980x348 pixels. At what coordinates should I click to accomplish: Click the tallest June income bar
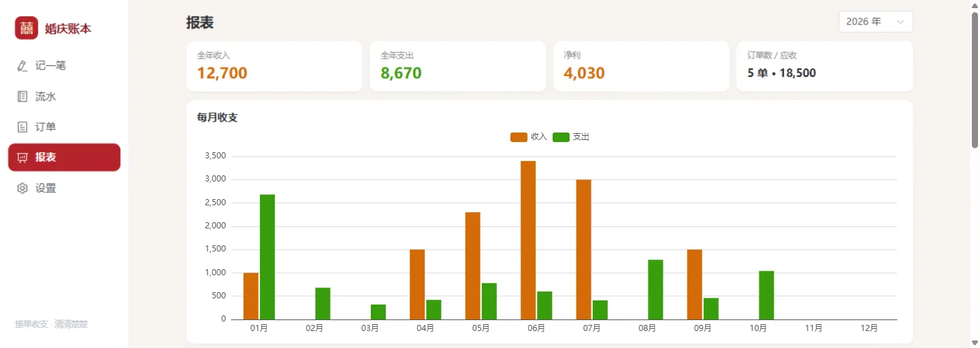click(x=528, y=240)
